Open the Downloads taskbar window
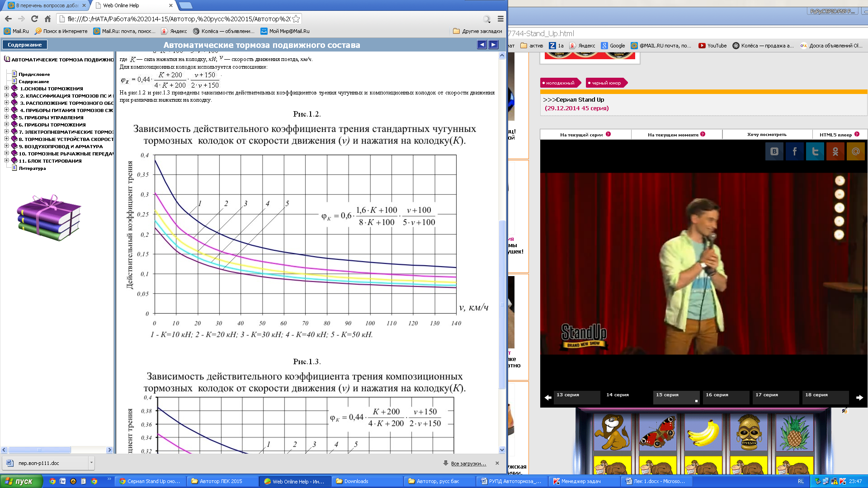868x488 pixels. point(367,481)
